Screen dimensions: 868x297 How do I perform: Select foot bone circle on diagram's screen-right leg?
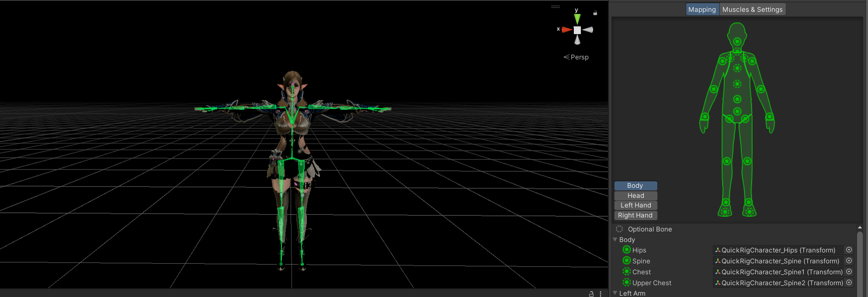coord(749,202)
